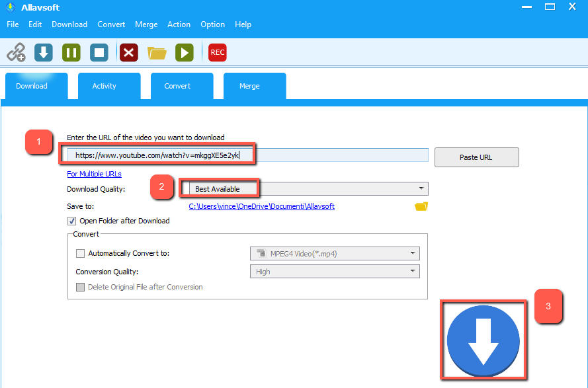Open the Allavsoft save path link
Image resolution: width=588 pixels, height=388 pixels.
262,206
